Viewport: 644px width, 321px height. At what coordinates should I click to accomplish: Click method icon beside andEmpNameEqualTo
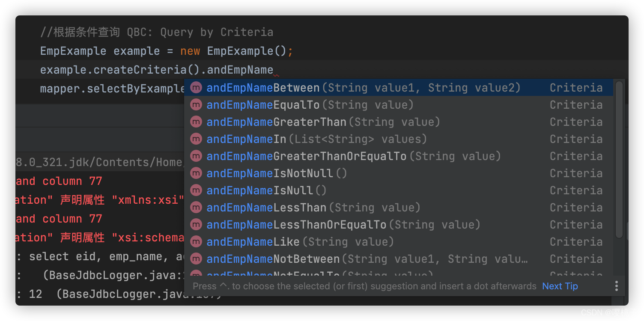[196, 105]
